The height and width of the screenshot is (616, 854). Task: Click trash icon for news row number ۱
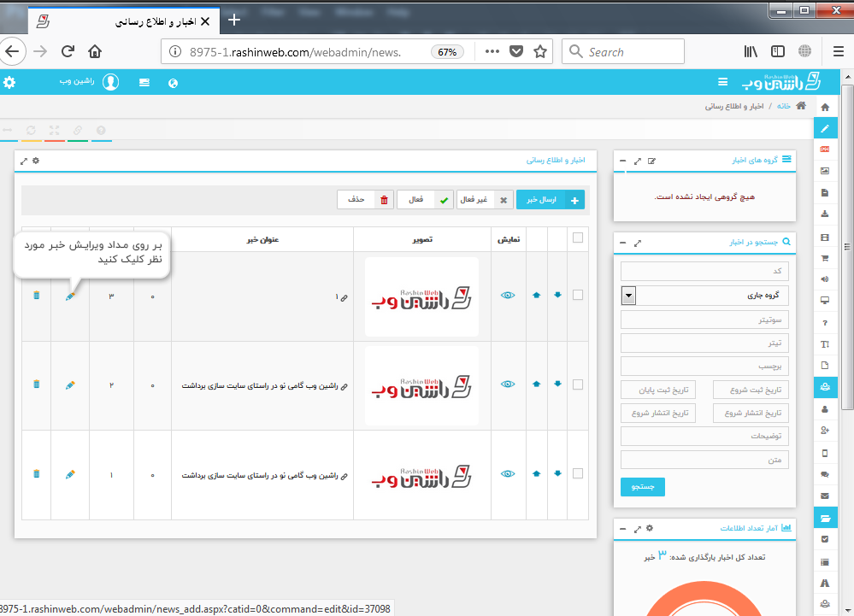(37, 473)
